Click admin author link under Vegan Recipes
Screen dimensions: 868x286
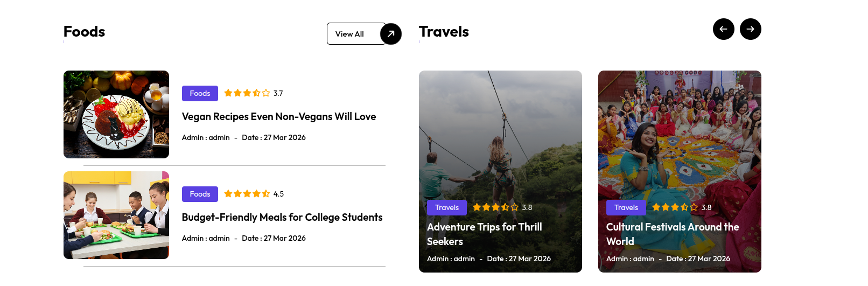(x=219, y=138)
